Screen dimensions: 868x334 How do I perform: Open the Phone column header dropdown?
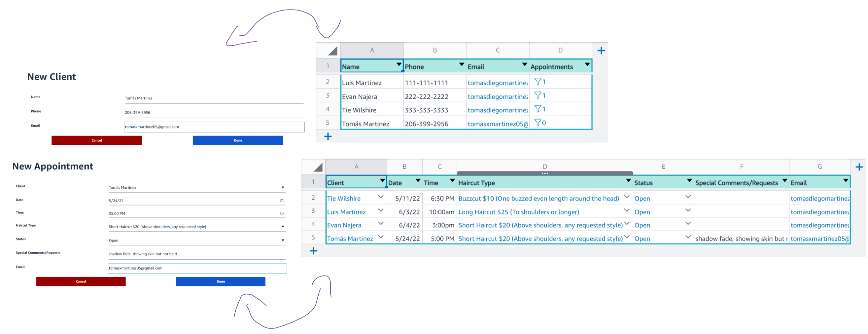(461, 64)
